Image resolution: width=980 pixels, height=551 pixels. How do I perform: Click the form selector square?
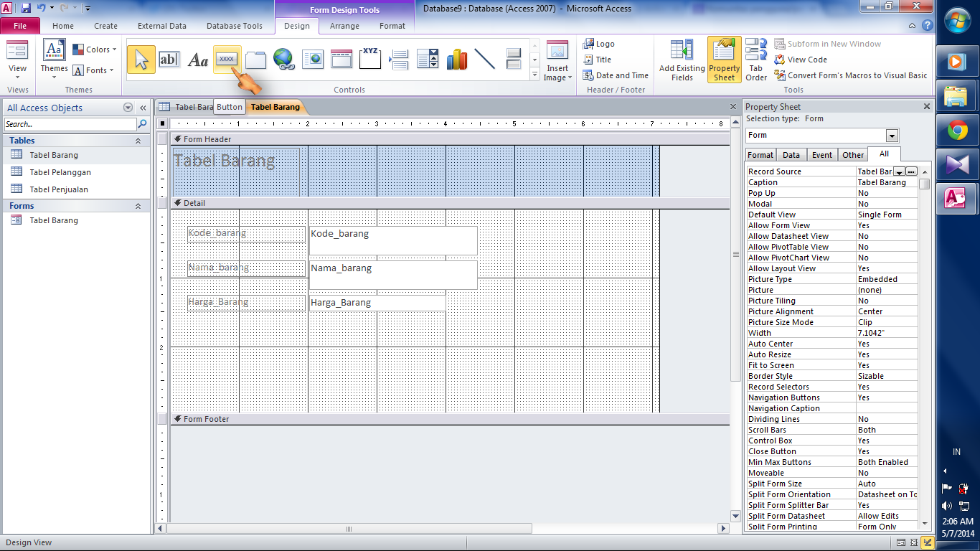click(163, 123)
